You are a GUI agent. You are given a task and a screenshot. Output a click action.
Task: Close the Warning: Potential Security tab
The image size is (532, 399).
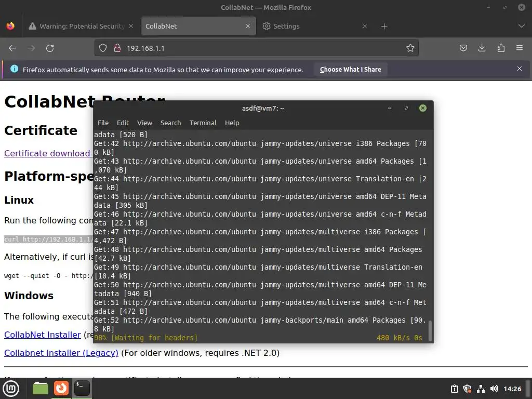coord(131,26)
